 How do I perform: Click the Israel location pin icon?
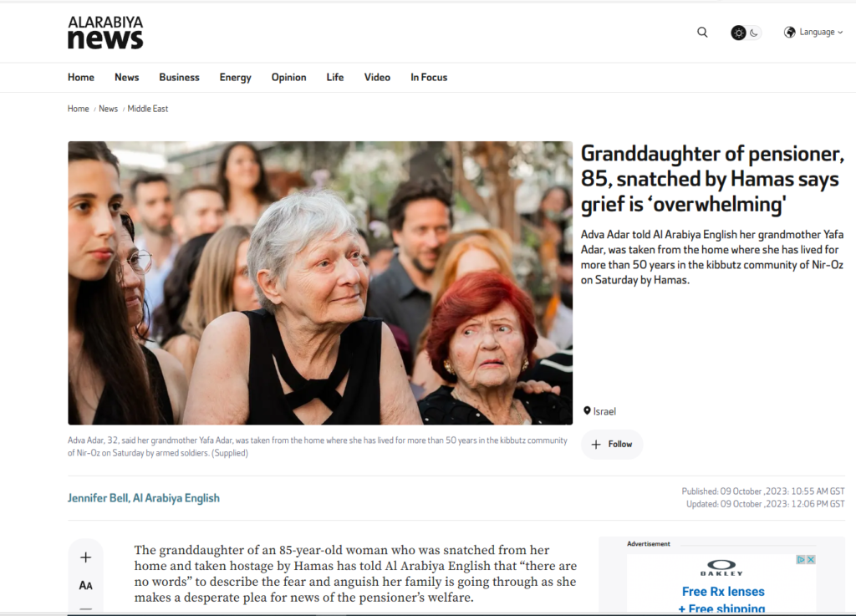pyautogui.click(x=587, y=411)
